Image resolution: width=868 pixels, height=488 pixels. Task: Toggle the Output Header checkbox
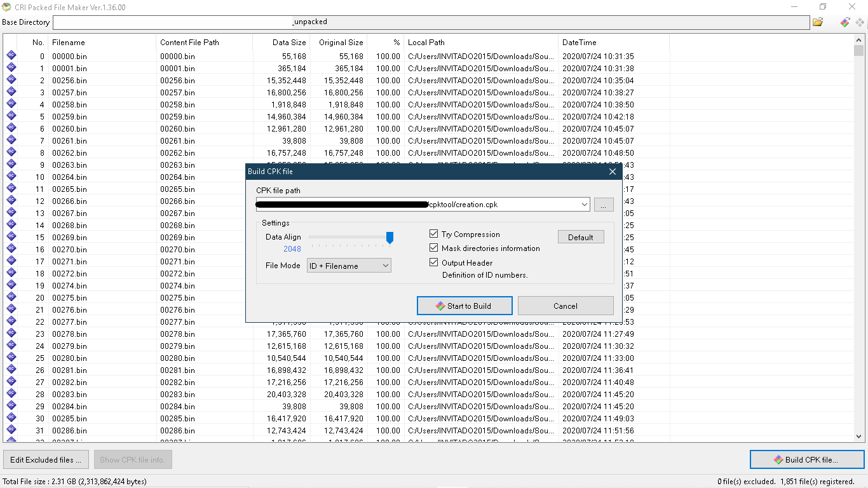pos(434,262)
